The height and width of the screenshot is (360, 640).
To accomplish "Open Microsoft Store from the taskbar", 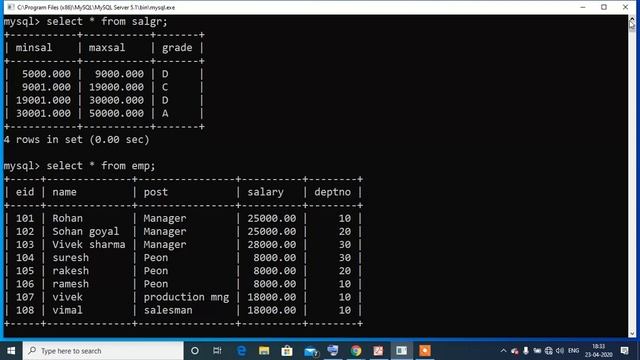I will 287,351.
